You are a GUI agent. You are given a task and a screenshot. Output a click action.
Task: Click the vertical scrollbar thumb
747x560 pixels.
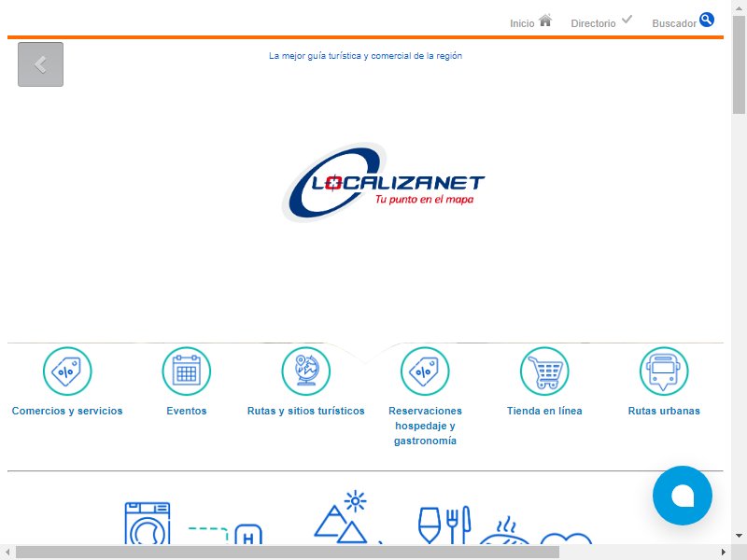tap(739, 64)
